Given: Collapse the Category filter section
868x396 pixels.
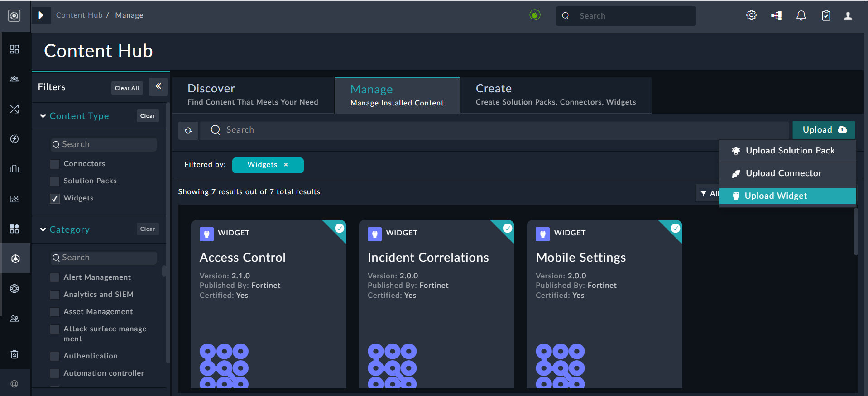Looking at the screenshot, I should coord(43,229).
